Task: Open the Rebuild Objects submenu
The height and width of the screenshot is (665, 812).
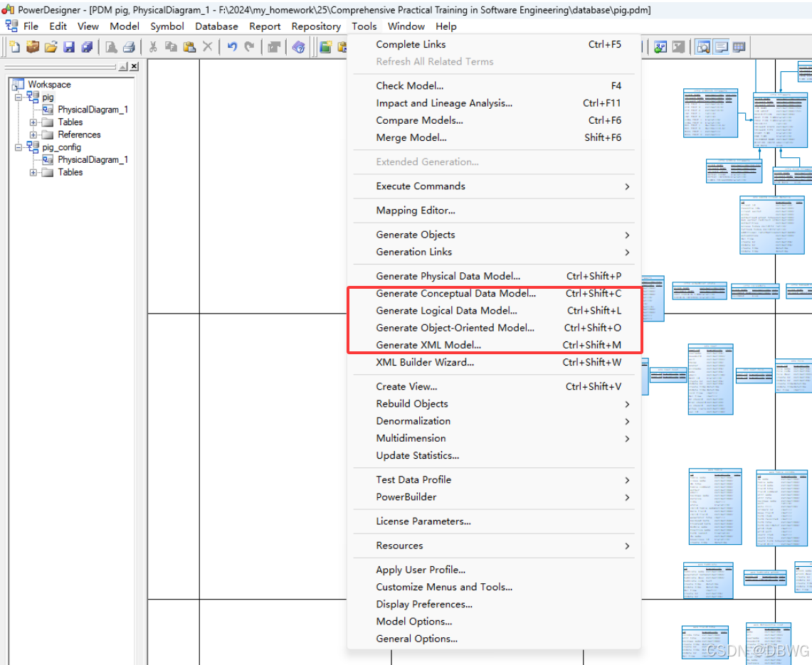Action: (x=493, y=404)
